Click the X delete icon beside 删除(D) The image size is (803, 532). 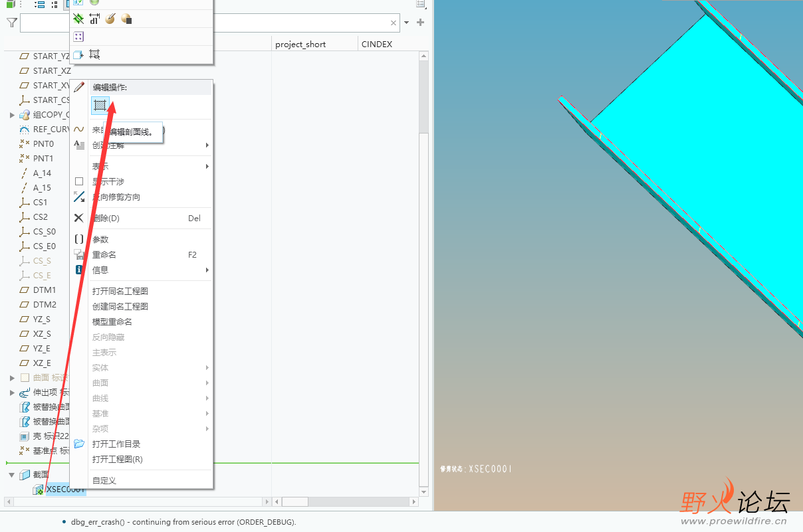(79, 218)
